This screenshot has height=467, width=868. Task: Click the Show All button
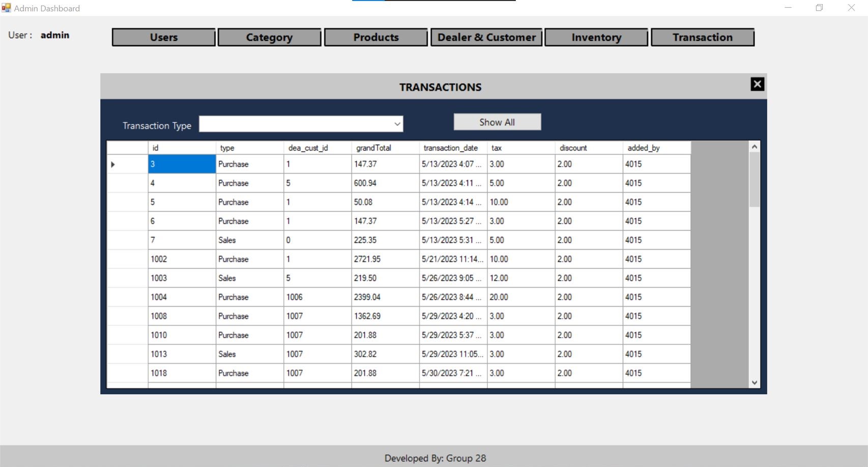[497, 122]
